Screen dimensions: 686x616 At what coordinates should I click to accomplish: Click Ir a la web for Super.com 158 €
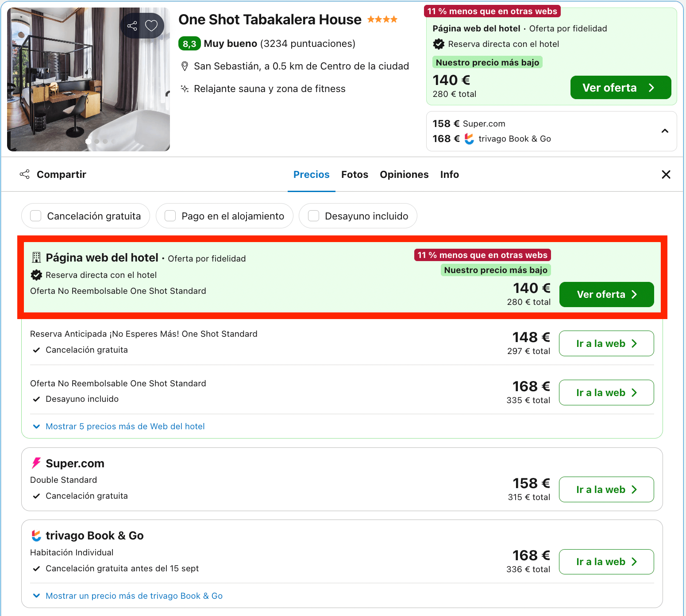point(606,489)
